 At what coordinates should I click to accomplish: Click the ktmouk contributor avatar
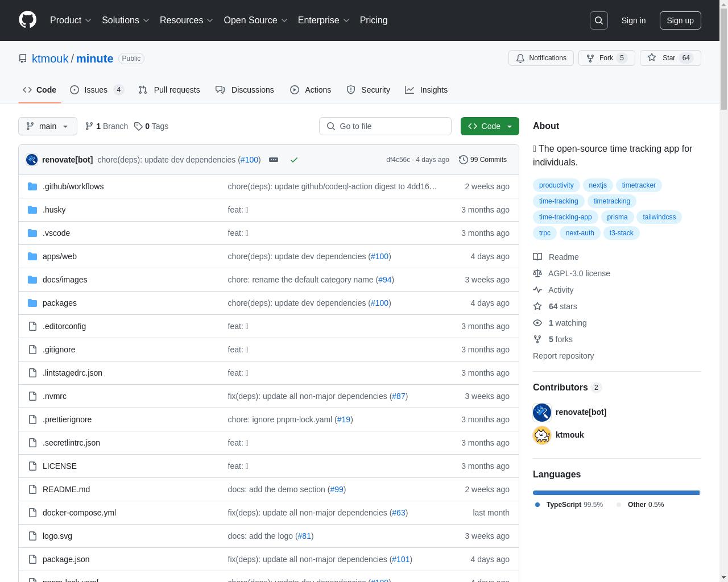(x=542, y=435)
